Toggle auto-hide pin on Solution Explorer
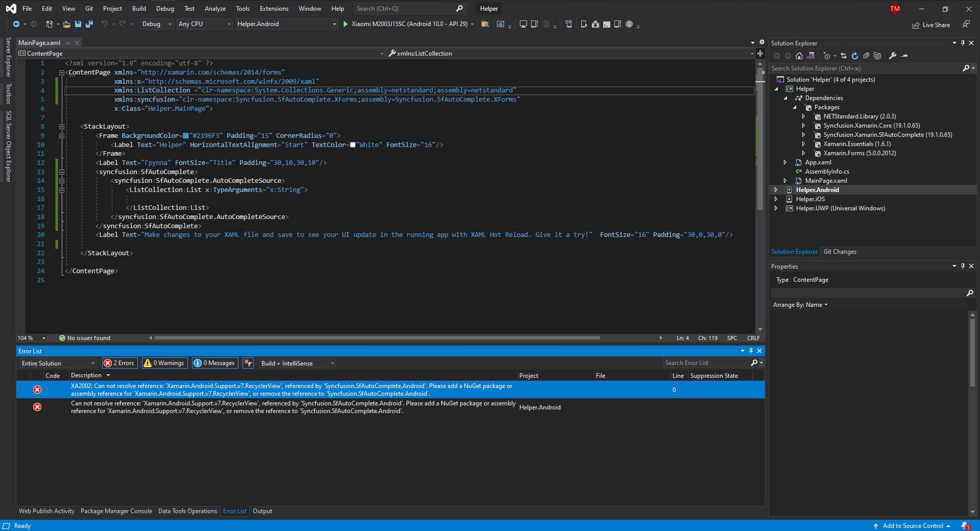 coord(963,43)
